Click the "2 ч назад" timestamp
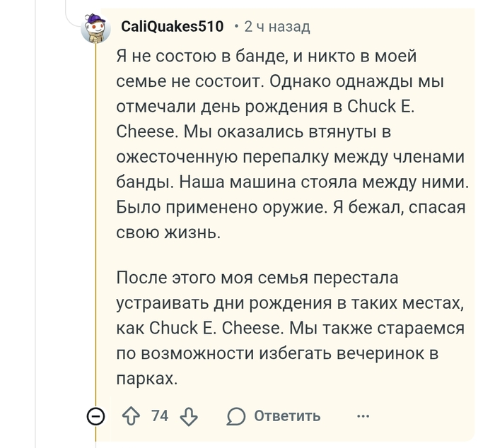 point(276,27)
